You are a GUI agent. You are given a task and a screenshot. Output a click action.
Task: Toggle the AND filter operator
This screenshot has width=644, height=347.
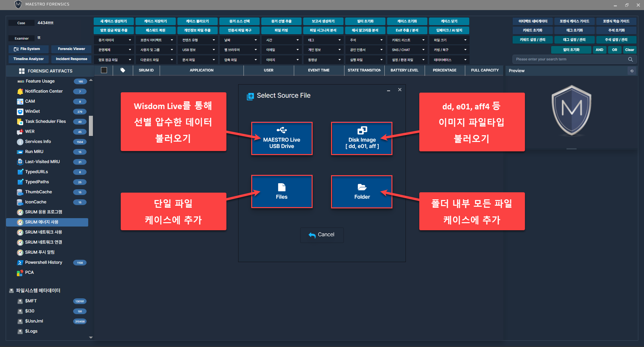pyautogui.click(x=599, y=50)
